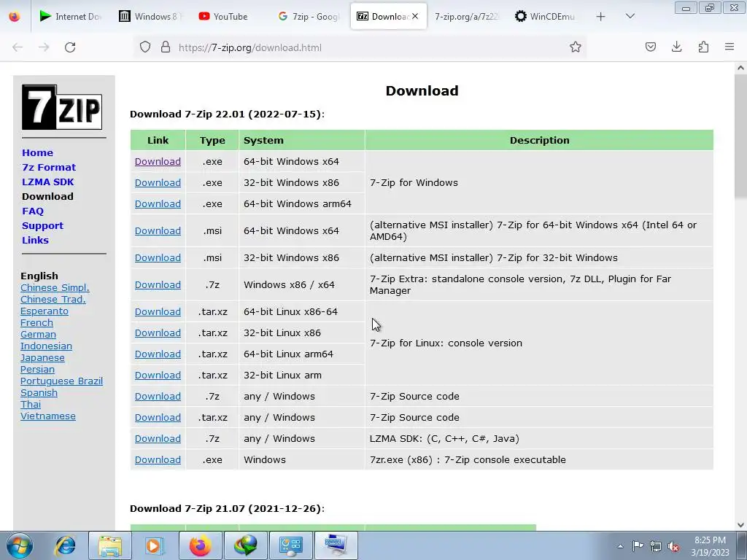Show hidden tray icons arrow

tap(620, 546)
